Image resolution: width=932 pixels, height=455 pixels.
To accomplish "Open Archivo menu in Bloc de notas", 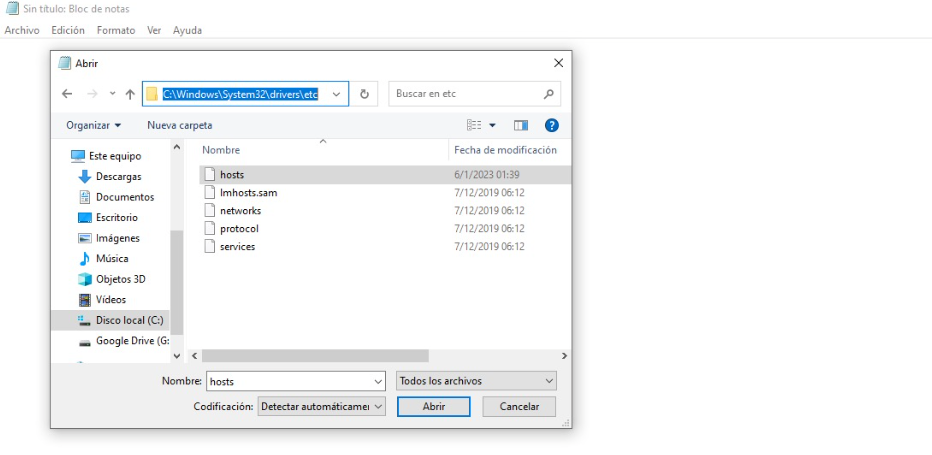I will pos(22,30).
